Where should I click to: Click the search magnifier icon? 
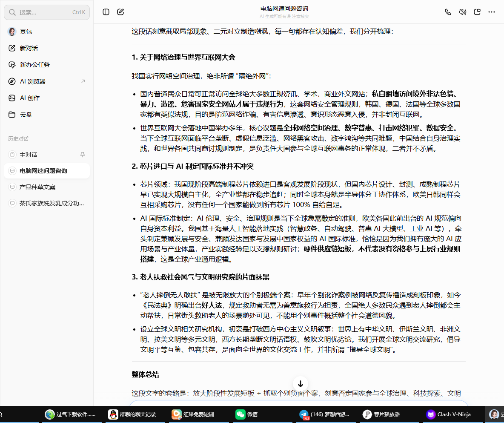pyautogui.click(x=12, y=12)
